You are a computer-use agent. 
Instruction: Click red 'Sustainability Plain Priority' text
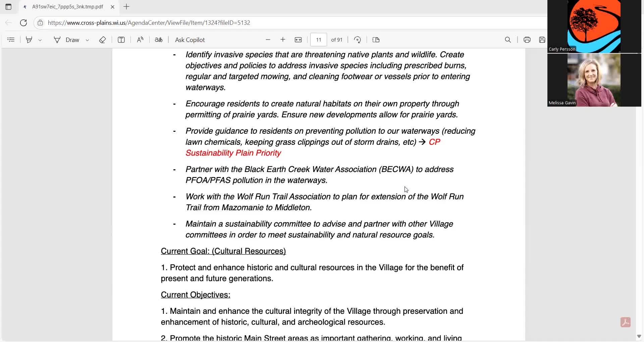(x=233, y=153)
